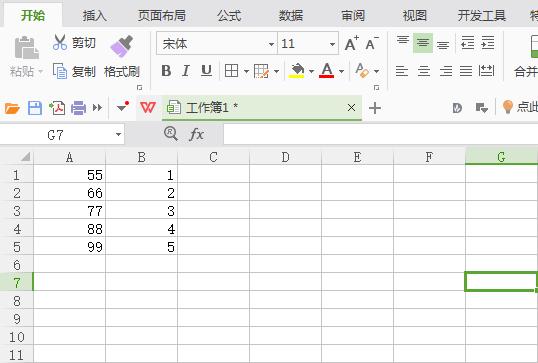
Task: Center text horizontally
Action: point(424,71)
